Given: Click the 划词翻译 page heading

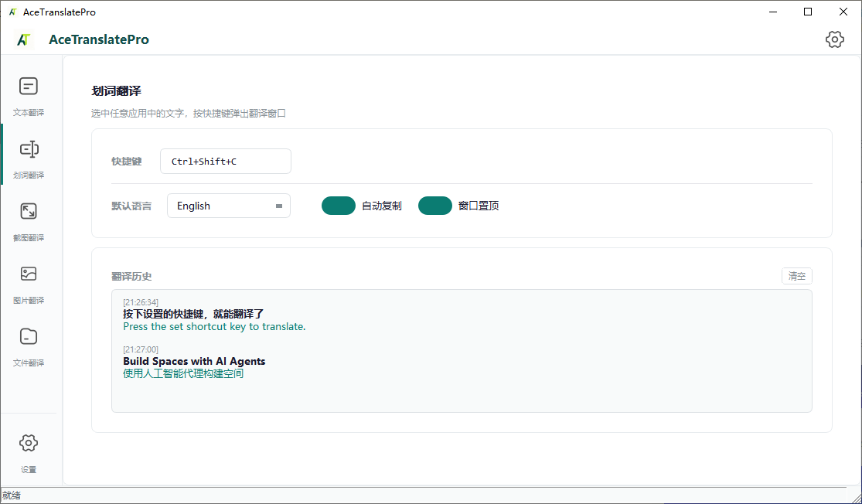Looking at the screenshot, I should click(x=117, y=91).
